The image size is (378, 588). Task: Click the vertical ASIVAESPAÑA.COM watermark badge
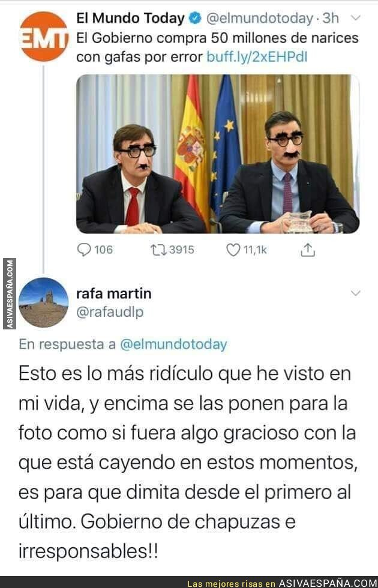tap(10, 293)
